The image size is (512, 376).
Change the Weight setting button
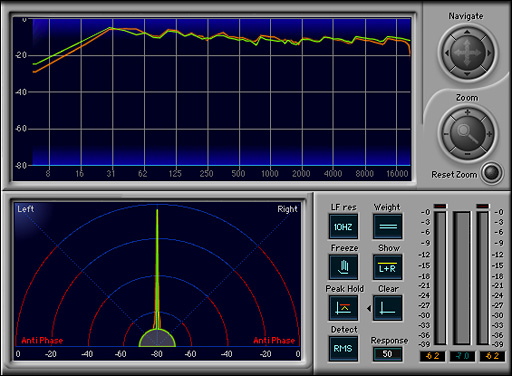pos(388,227)
